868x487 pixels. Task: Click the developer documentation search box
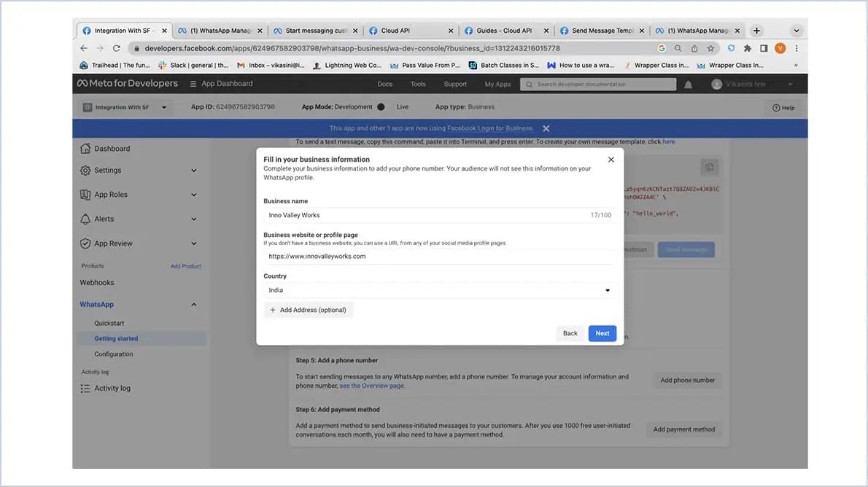598,84
